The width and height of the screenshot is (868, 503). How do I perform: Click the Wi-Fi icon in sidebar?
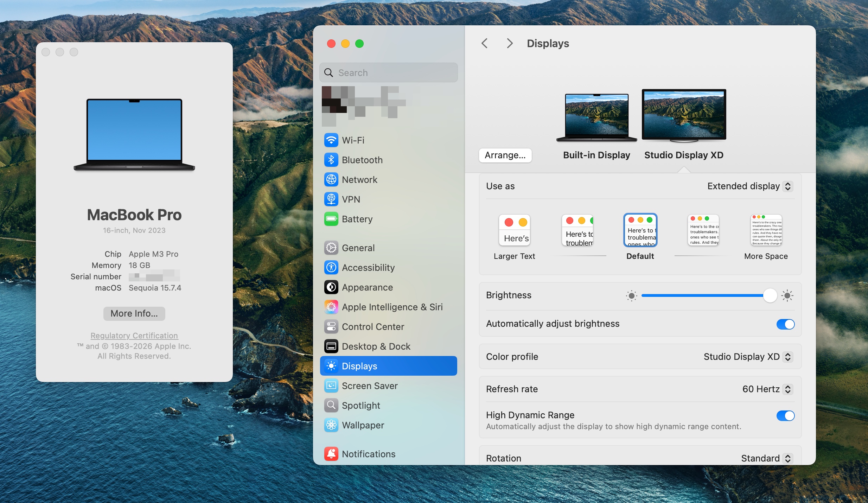click(x=331, y=140)
